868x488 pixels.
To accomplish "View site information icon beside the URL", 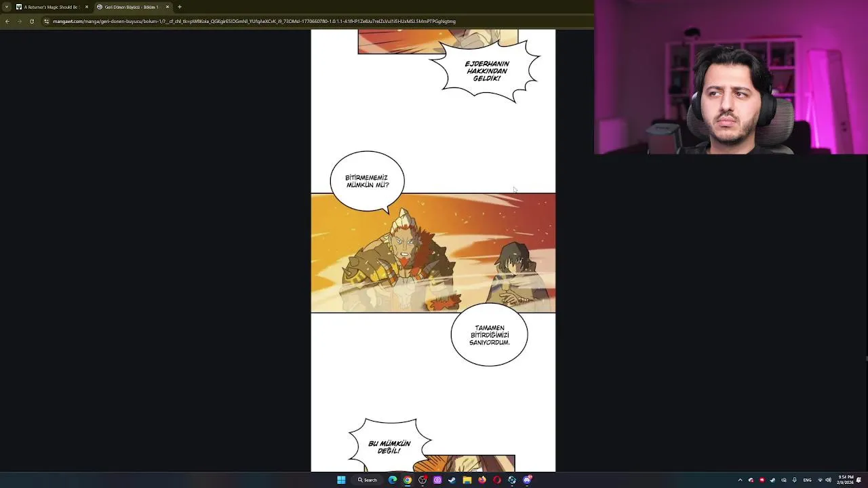I will [x=46, y=21].
